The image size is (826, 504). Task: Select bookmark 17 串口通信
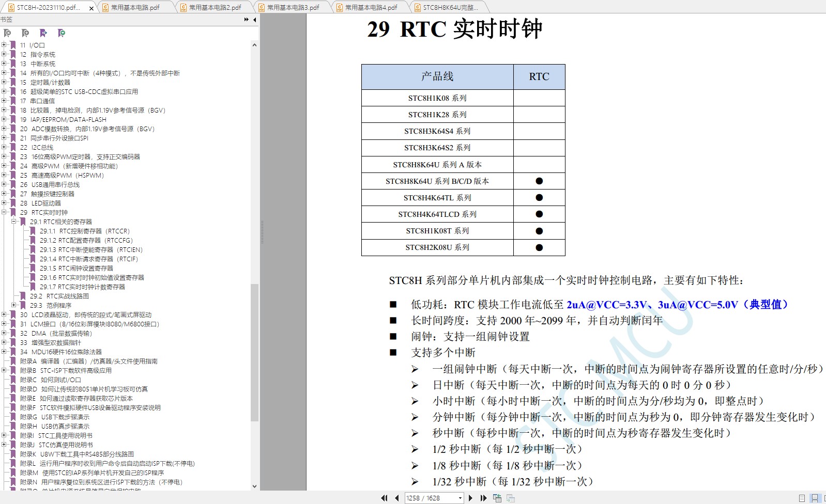coord(37,101)
